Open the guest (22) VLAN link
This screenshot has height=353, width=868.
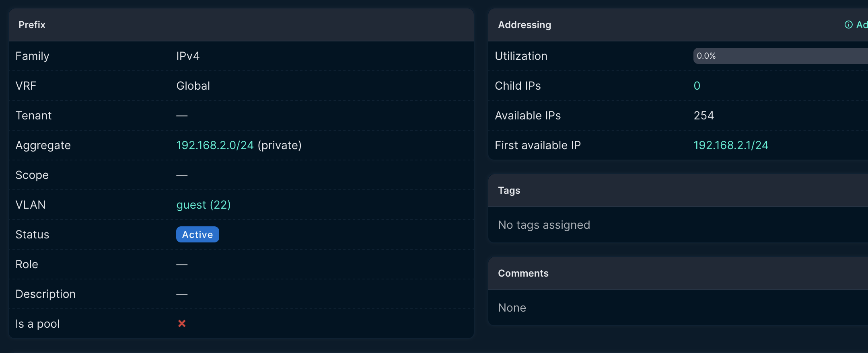[203, 205]
